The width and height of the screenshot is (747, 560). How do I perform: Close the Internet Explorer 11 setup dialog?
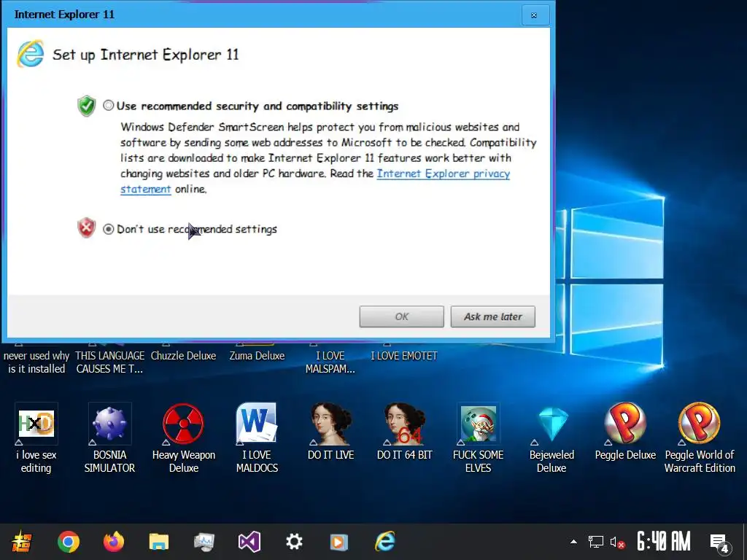pyautogui.click(x=534, y=15)
